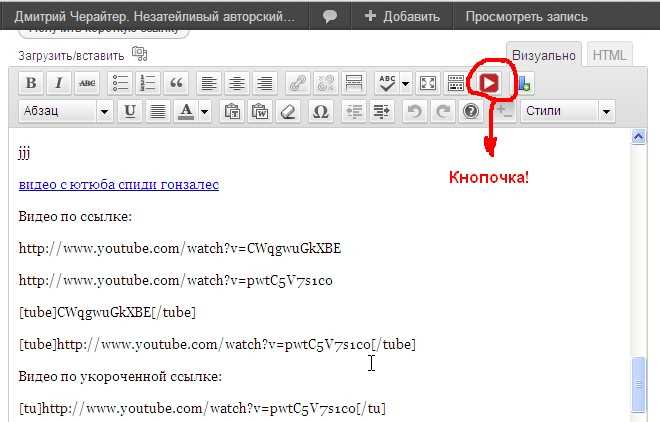Remove formatting with eraser
The image size is (660, 422).
coord(288,111)
